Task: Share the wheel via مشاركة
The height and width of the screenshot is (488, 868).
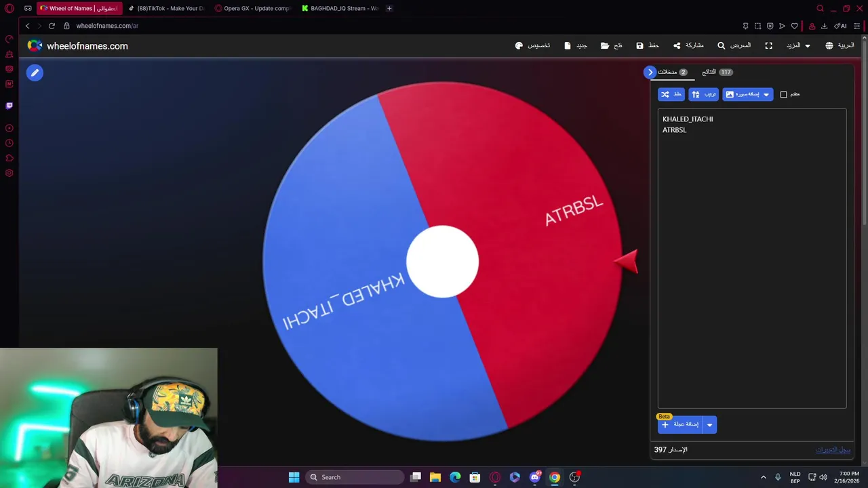Action: 688,45
